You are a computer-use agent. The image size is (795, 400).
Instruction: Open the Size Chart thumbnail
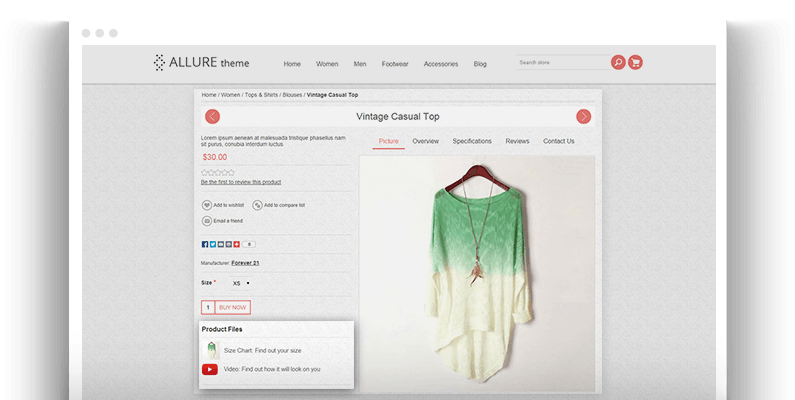click(211, 350)
